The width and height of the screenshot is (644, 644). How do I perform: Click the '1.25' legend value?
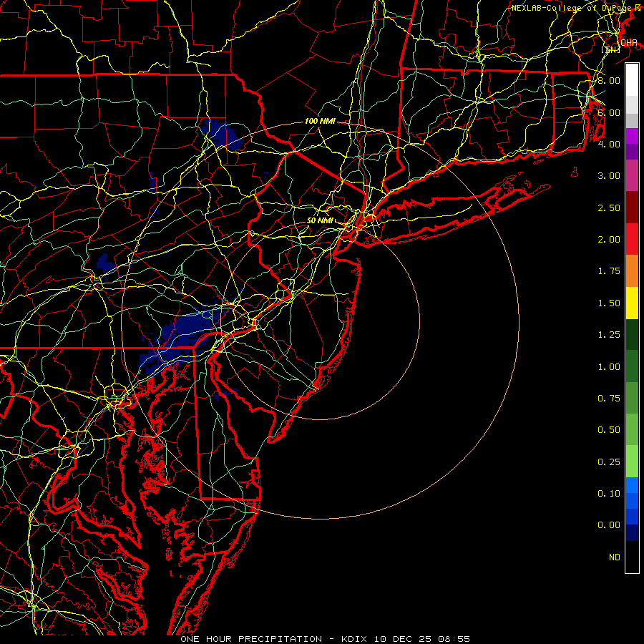click(609, 335)
